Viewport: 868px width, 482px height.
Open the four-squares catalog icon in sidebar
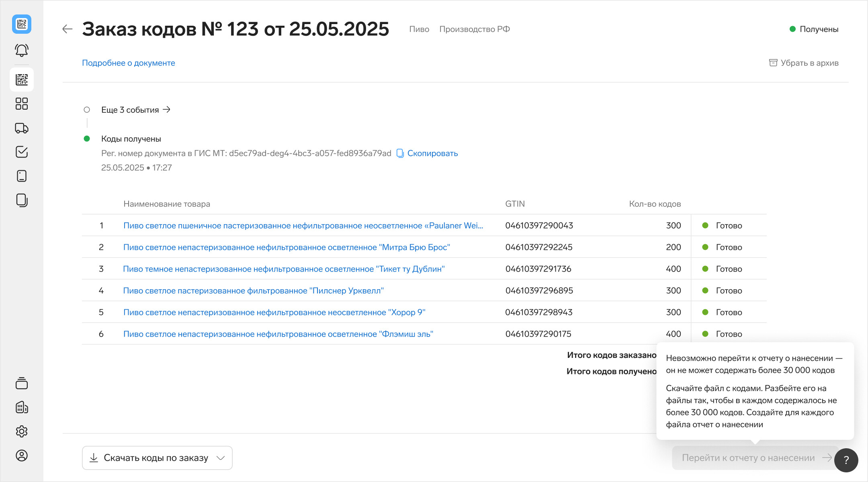click(x=22, y=104)
